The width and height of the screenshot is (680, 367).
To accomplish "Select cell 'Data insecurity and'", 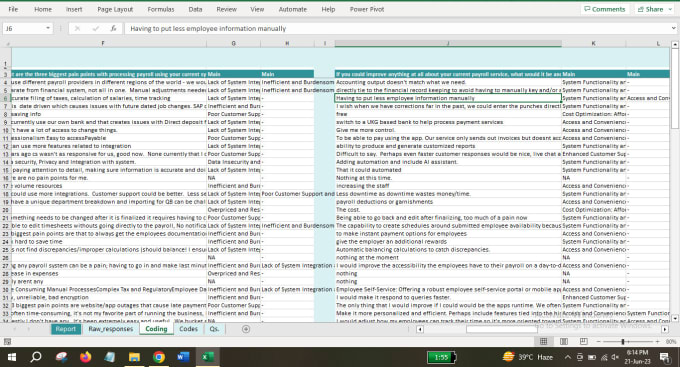I will click(234, 162).
